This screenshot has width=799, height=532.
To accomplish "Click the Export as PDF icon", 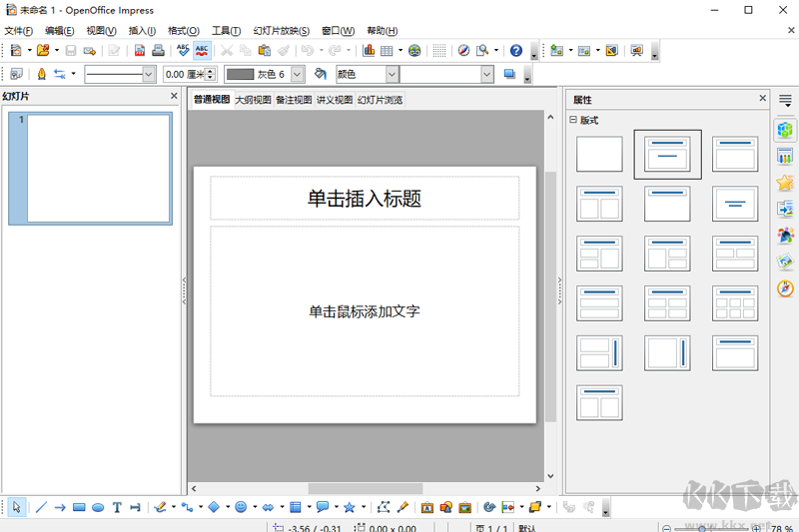I will click(x=139, y=50).
